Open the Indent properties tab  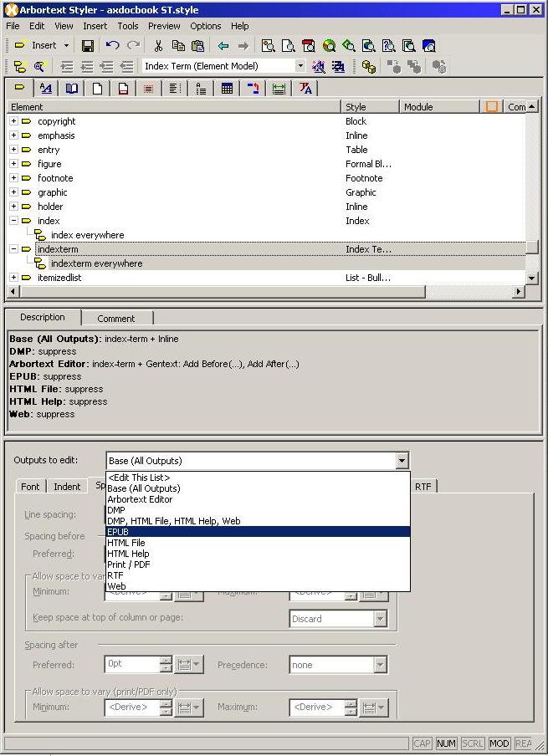click(x=67, y=487)
